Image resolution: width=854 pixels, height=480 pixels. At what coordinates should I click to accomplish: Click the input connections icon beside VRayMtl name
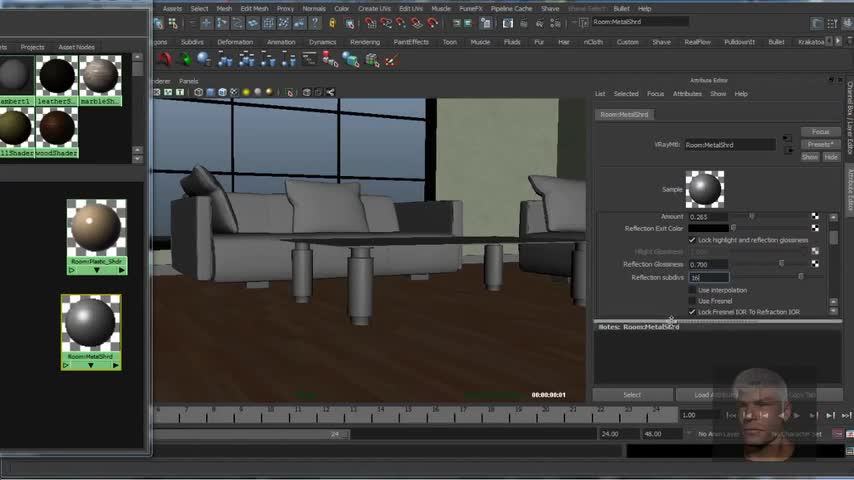point(787,139)
